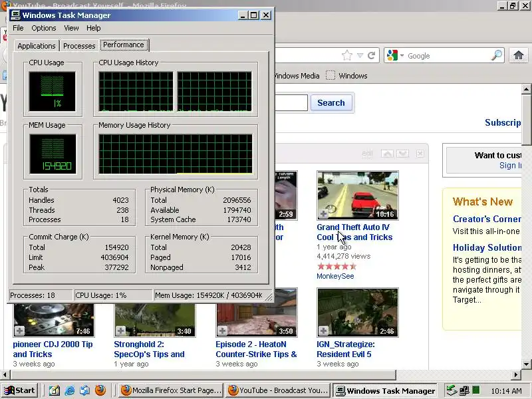Click the Windows Task Manager title bar icon

click(x=15, y=15)
